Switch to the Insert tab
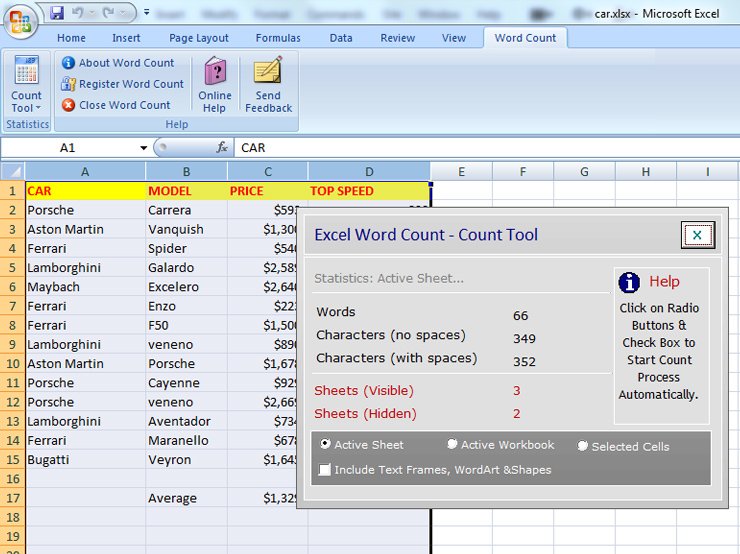This screenshot has height=554, width=740. [x=126, y=38]
